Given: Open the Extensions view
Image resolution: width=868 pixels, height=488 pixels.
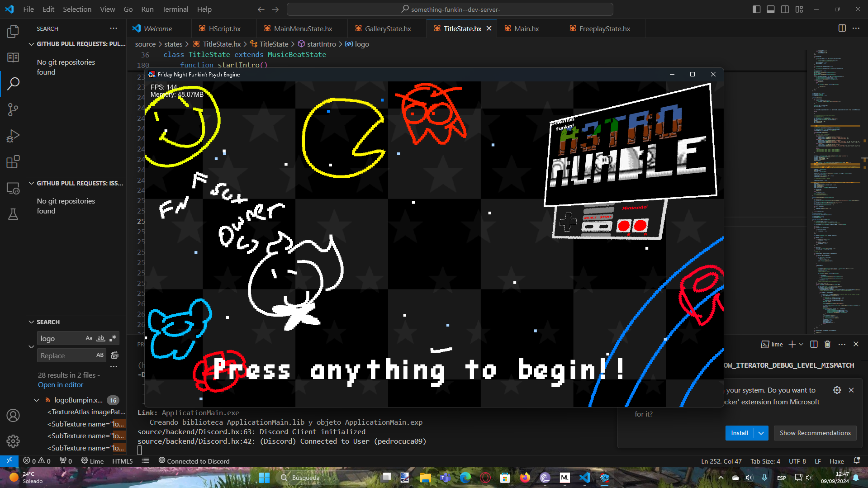Looking at the screenshot, I should click(13, 162).
